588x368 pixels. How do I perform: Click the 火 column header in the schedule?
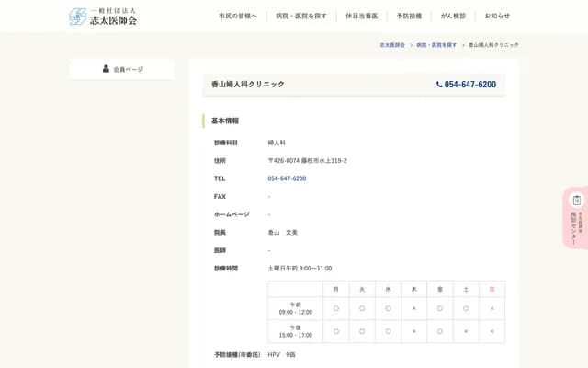tap(362, 289)
